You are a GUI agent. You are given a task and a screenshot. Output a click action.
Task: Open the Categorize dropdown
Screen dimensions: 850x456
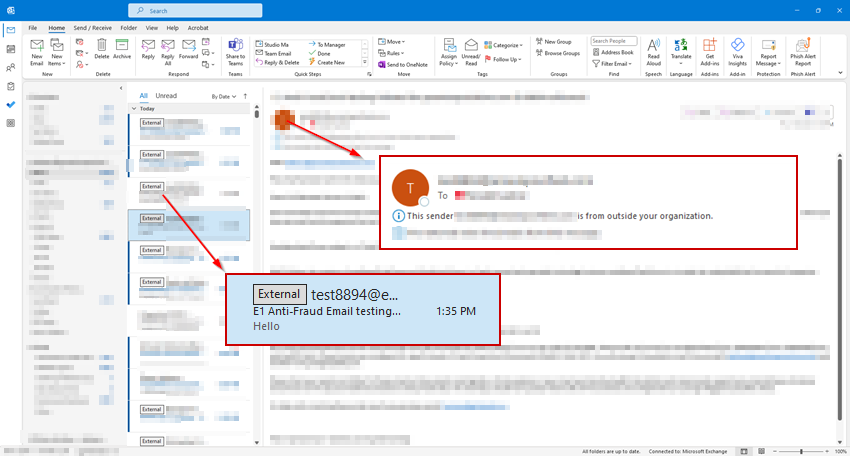click(504, 45)
